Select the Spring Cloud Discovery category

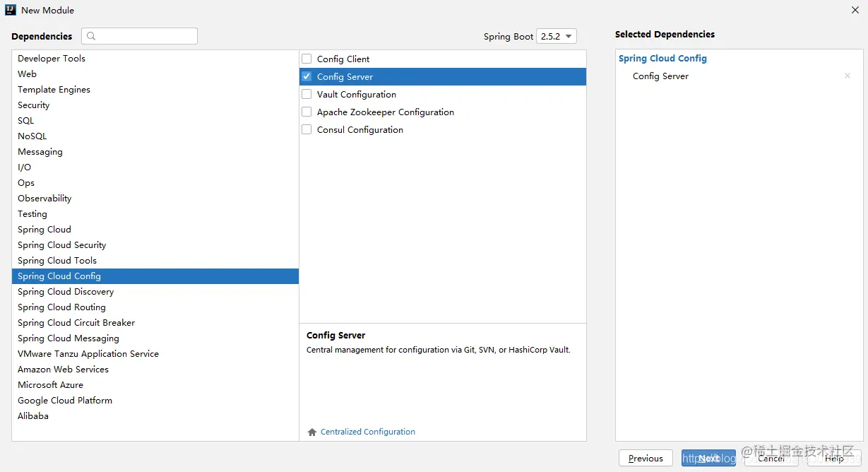(155, 292)
